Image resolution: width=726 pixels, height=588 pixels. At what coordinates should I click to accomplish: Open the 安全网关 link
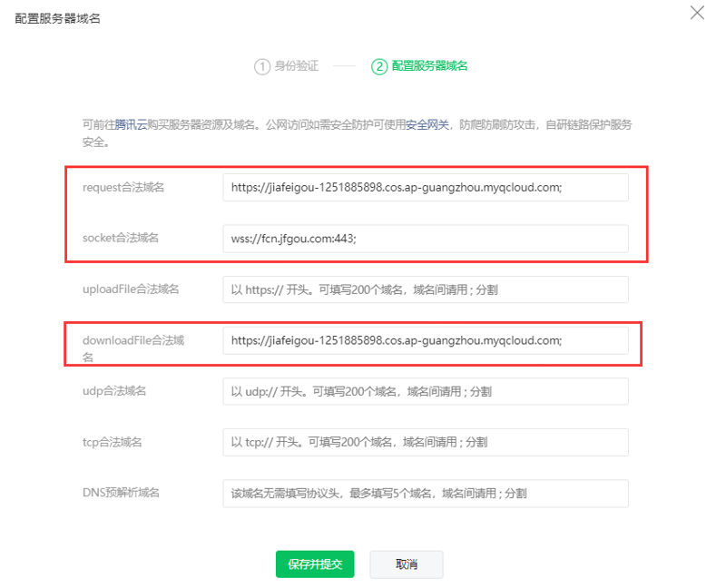click(428, 125)
